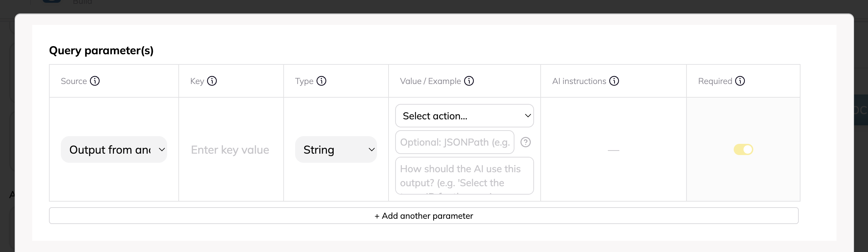868x252 pixels.
Task: Click the 'Value / Example' column header label
Action: [430, 81]
